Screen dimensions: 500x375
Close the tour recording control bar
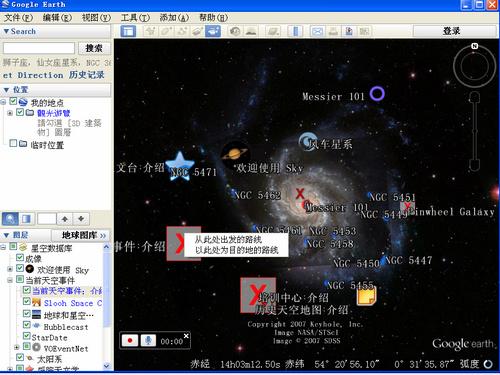[186, 336]
